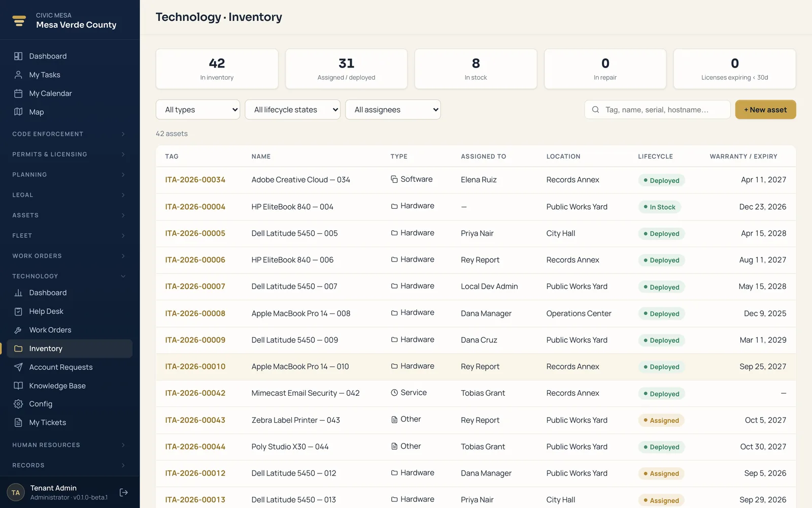Click the 0 In repair stat card
The width and height of the screenshot is (812, 508).
(x=605, y=69)
